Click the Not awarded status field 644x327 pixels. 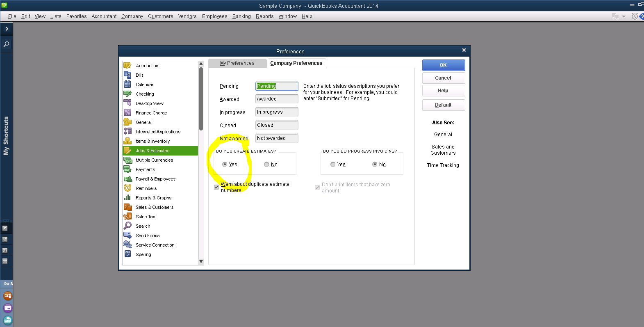coord(277,138)
